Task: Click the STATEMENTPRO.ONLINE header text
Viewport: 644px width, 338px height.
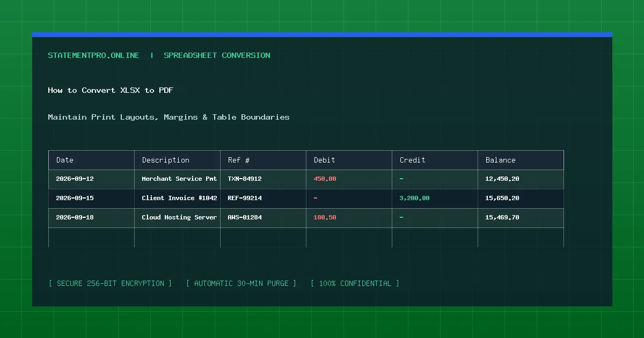Action: [x=93, y=55]
